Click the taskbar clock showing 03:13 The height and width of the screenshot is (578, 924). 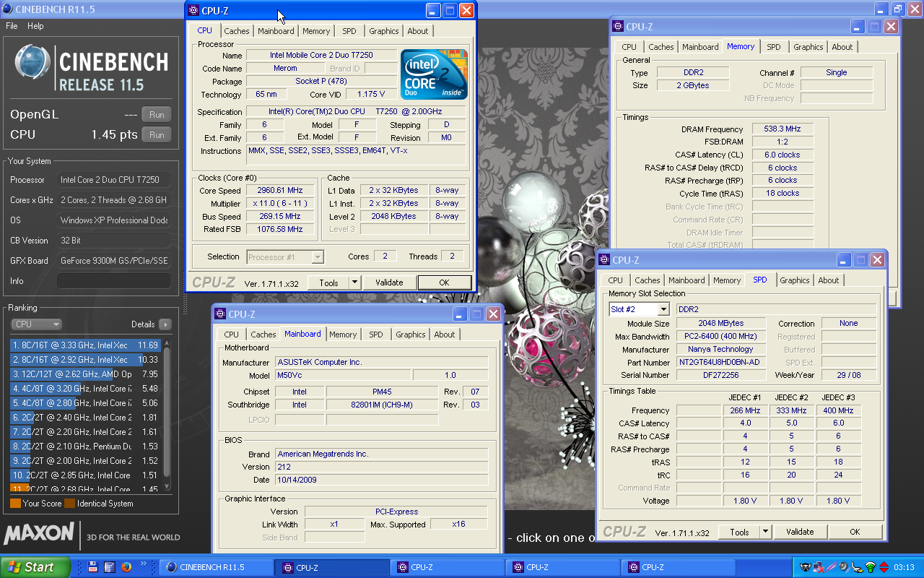(905, 567)
